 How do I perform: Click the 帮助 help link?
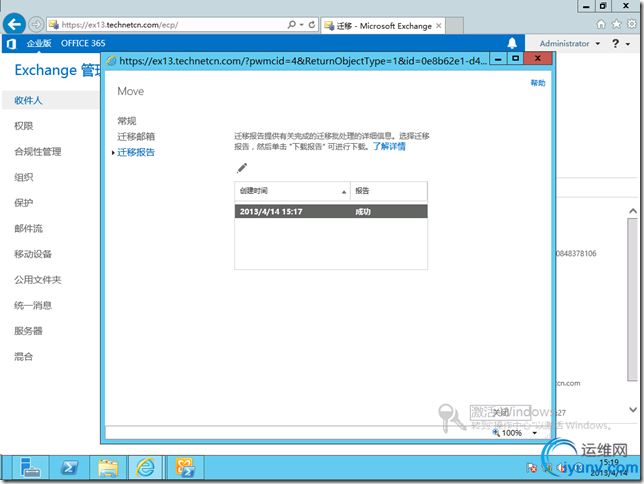coord(538,83)
